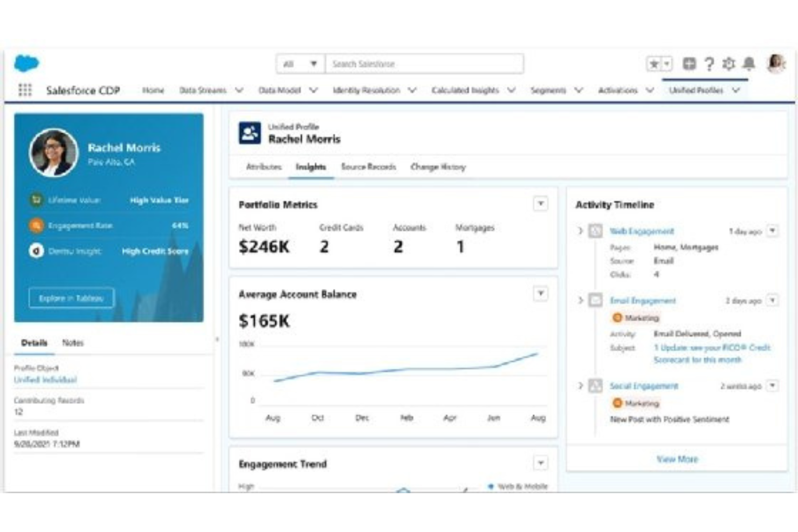Click the Dentsu Insight icon
This screenshot has width=798, height=532.
pos(36,251)
